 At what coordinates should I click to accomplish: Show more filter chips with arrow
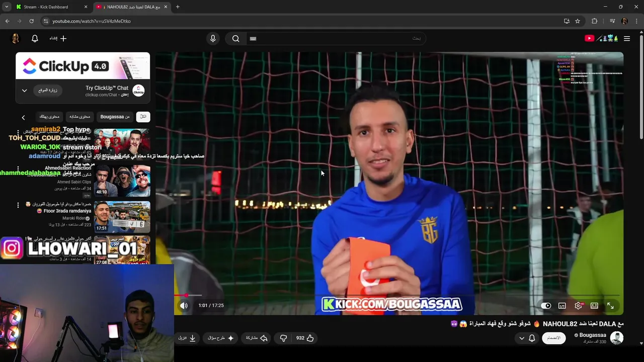23,117
